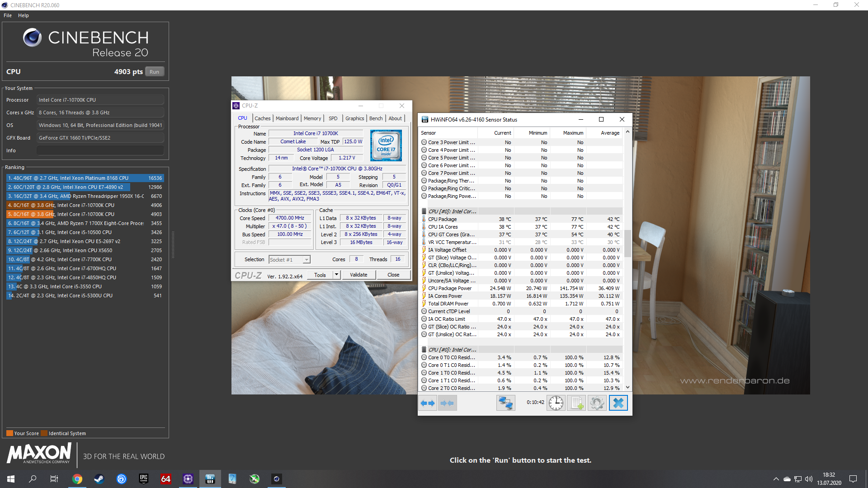Close HWiNFO sensors with blue X icon
The image size is (868, 488).
coord(618,403)
